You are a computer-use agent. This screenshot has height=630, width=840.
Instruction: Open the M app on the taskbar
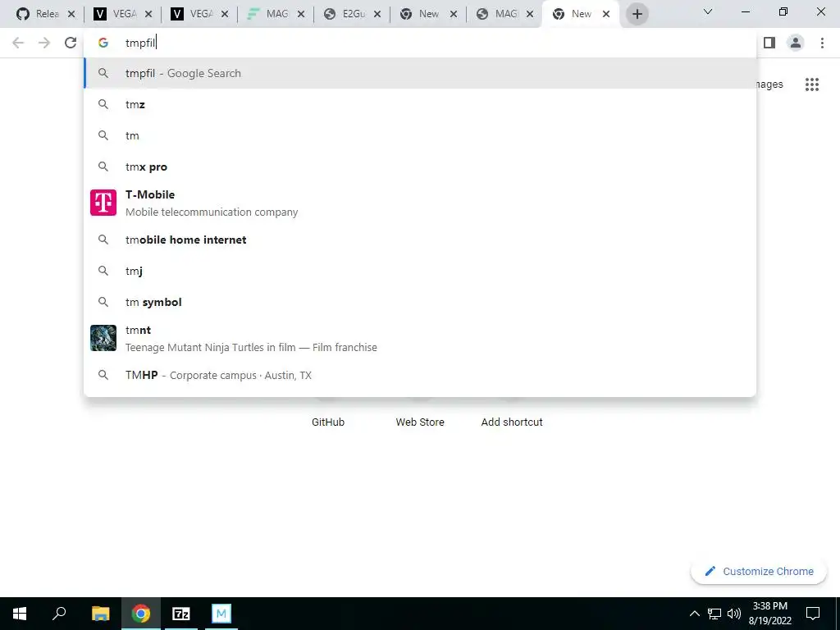(x=221, y=614)
